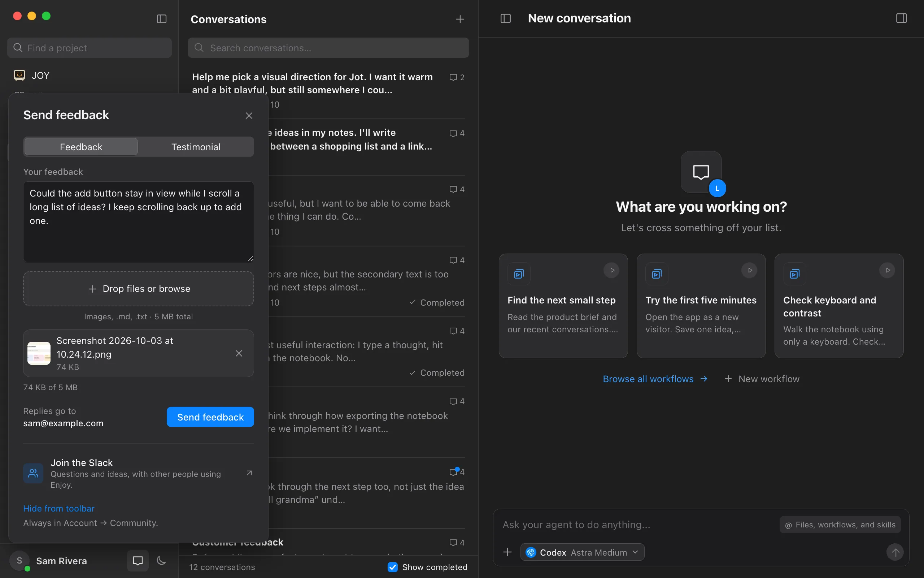Image resolution: width=924 pixels, height=578 pixels.
Task: Click the Hide from toolbar link
Action: click(x=59, y=508)
